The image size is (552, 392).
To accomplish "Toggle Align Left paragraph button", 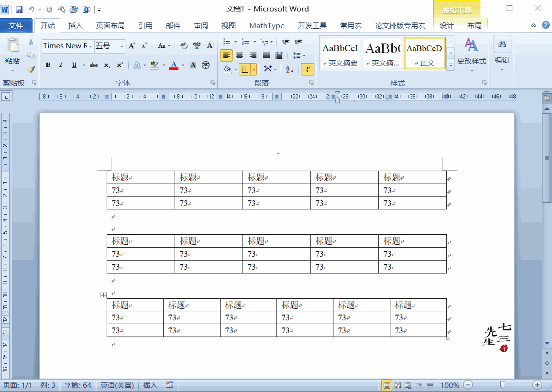I will [x=226, y=55].
